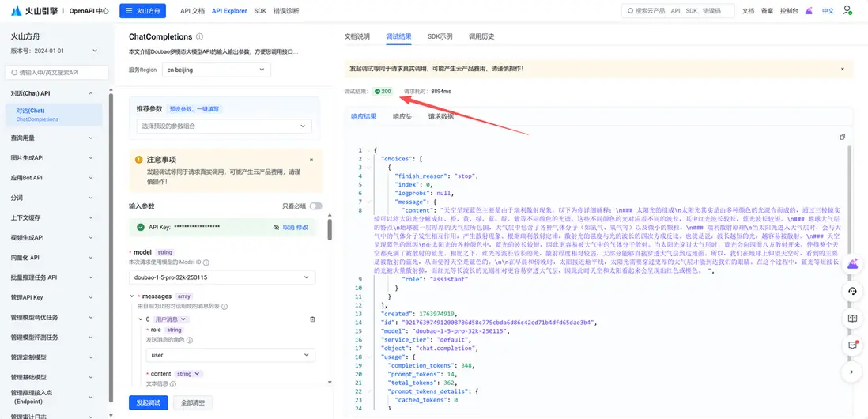Copy the response JSON with copy icon
The height and width of the screenshot is (419, 868).
(843, 137)
